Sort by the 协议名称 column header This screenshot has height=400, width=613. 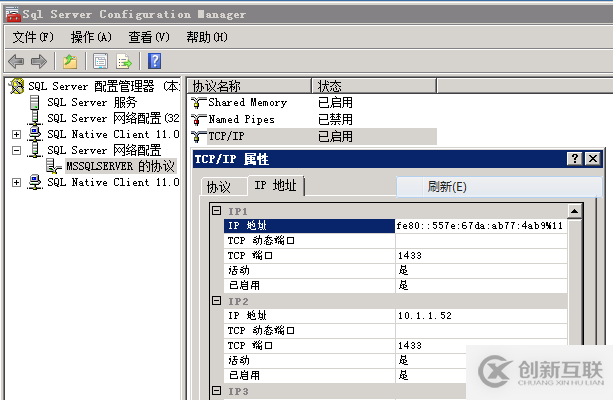[x=249, y=86]
